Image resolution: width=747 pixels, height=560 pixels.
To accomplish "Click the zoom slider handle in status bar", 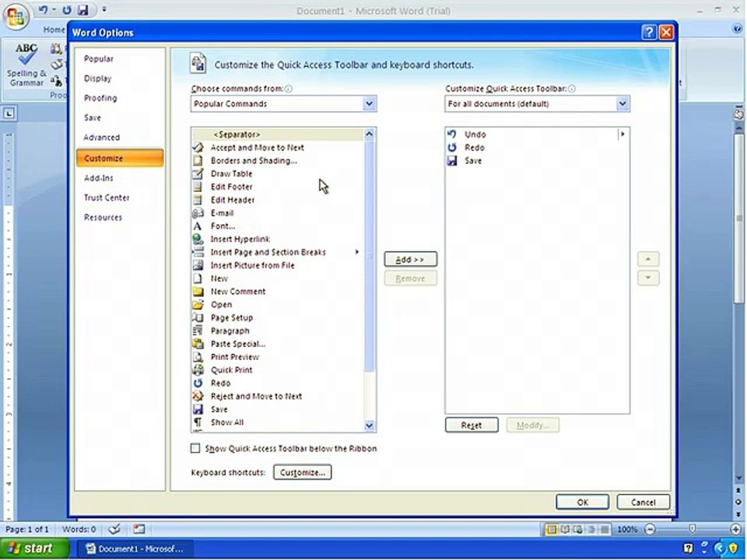I will pos(693,529).
